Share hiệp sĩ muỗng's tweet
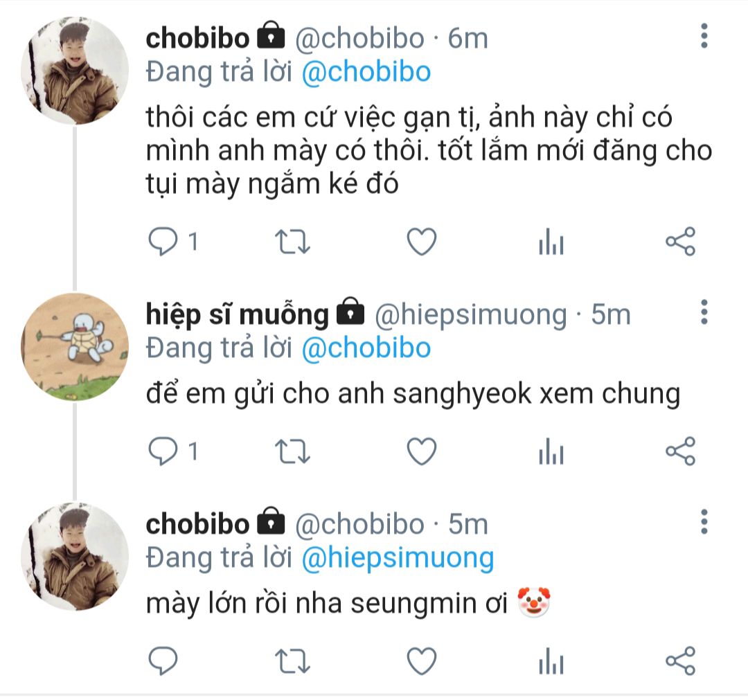This screenshot has height=700, width=748. [679, 451]
